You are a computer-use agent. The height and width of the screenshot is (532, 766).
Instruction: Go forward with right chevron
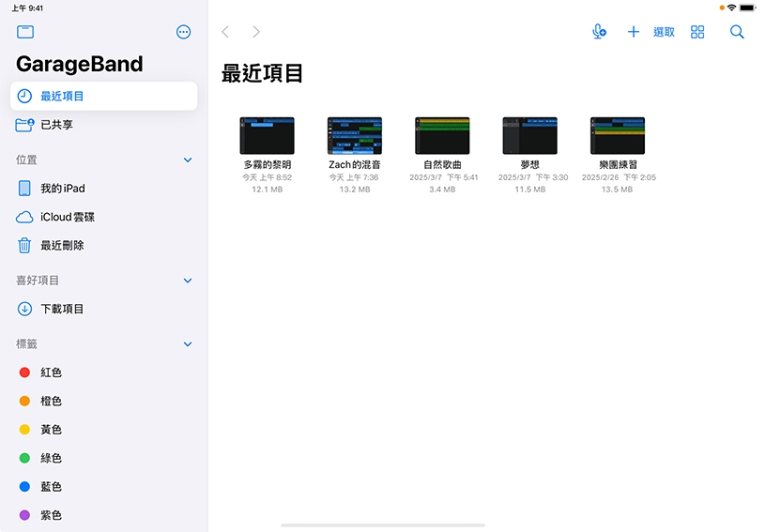tap(255, 32)
